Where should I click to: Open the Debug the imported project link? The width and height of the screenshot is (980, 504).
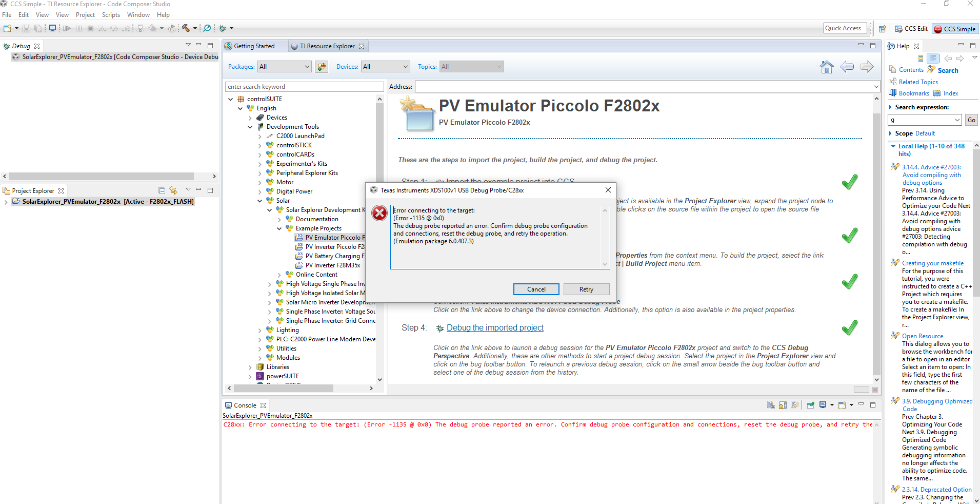[495, 328]
